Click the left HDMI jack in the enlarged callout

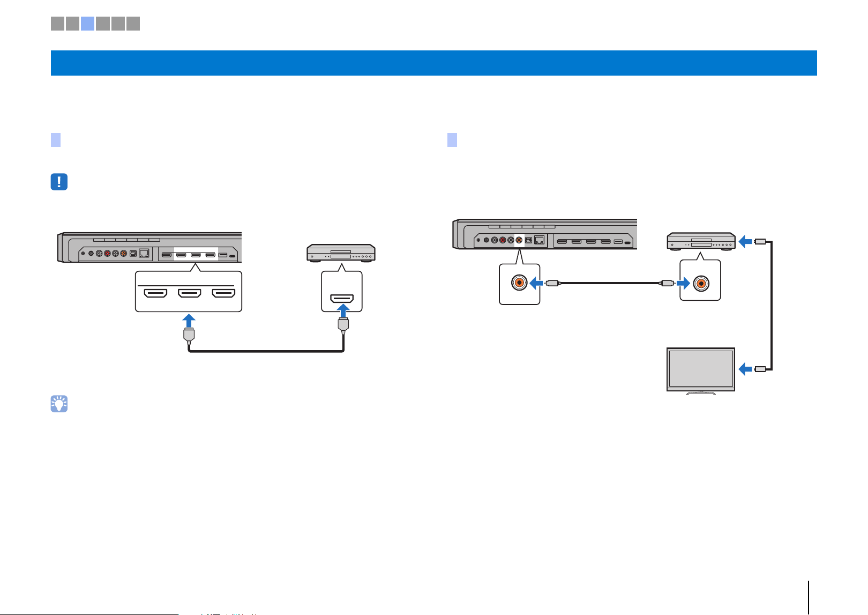(156, 293)
